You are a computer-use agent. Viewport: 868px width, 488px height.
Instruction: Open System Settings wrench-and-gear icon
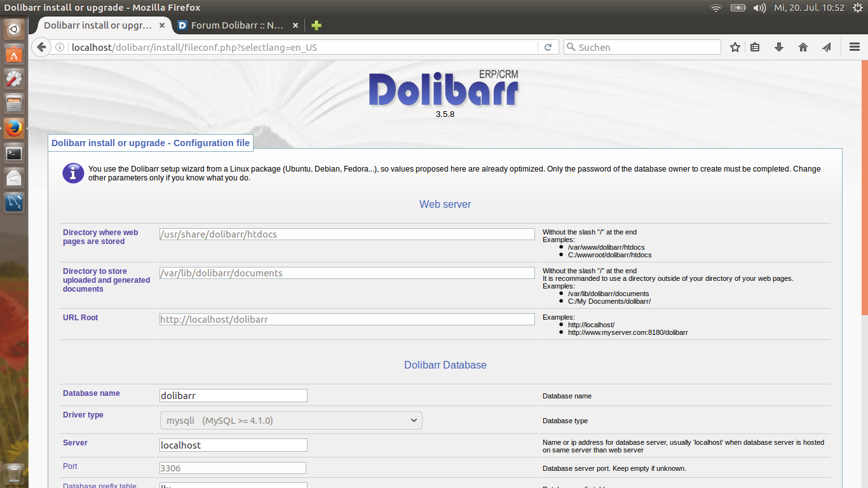[x=14, y=78]
